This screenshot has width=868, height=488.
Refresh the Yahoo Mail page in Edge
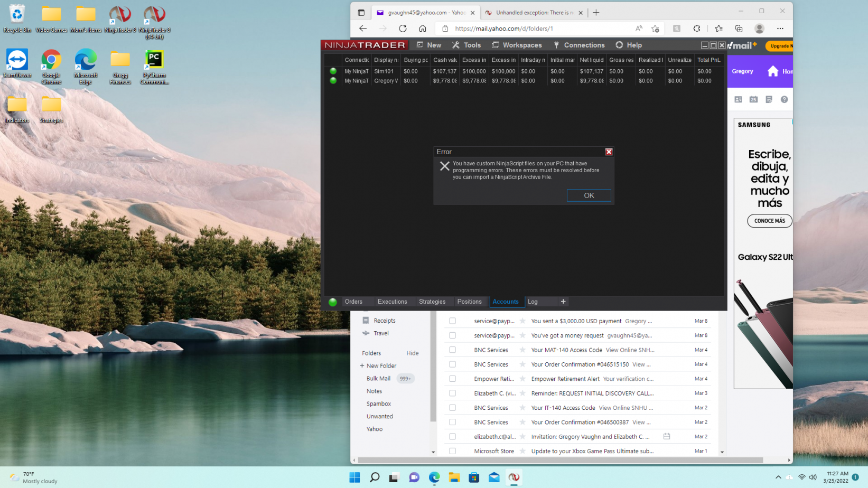pyautogui.click(x=403, y=29)
